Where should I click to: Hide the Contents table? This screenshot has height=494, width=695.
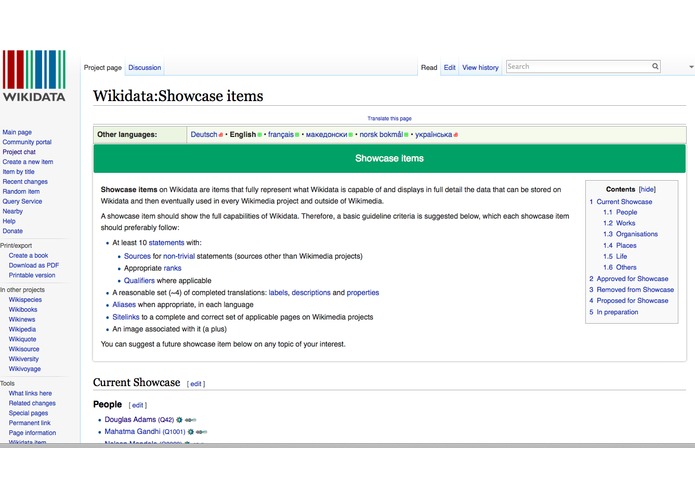click(x=647, y=189)
